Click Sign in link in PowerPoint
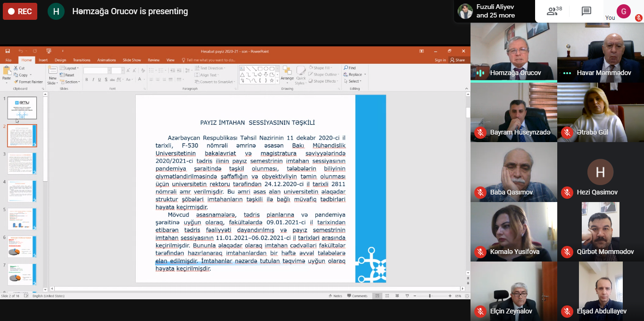This screenshot has height=321, width=644. point(440,60)
